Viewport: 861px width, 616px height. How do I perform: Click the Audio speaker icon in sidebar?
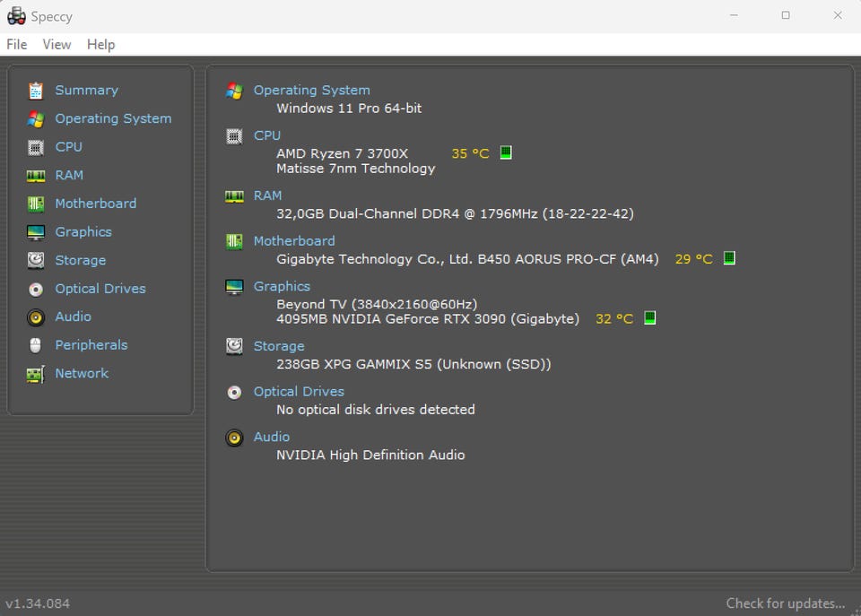[x=36, y=317]
